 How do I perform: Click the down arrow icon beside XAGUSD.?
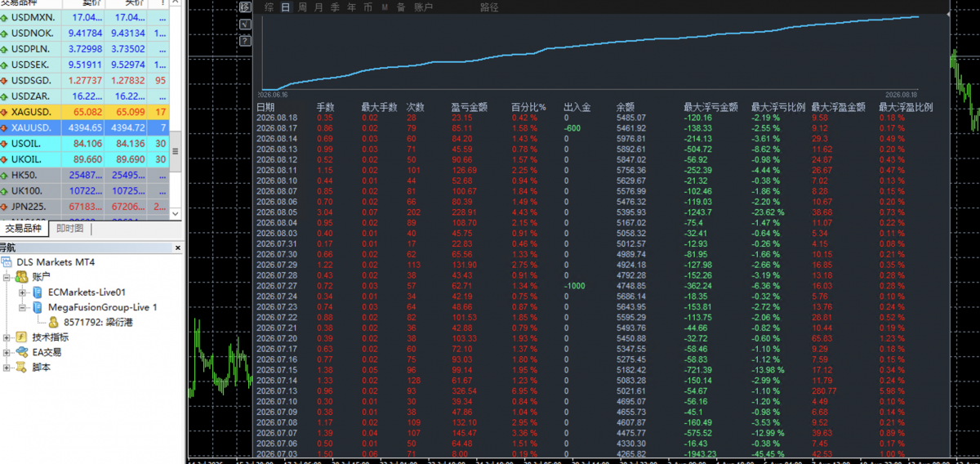[4, 111]
